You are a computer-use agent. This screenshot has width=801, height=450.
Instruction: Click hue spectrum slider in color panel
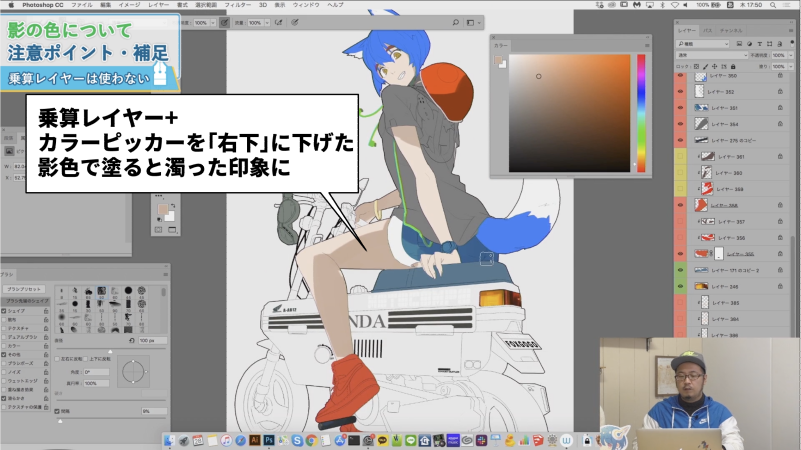click(x=641, y=113)
